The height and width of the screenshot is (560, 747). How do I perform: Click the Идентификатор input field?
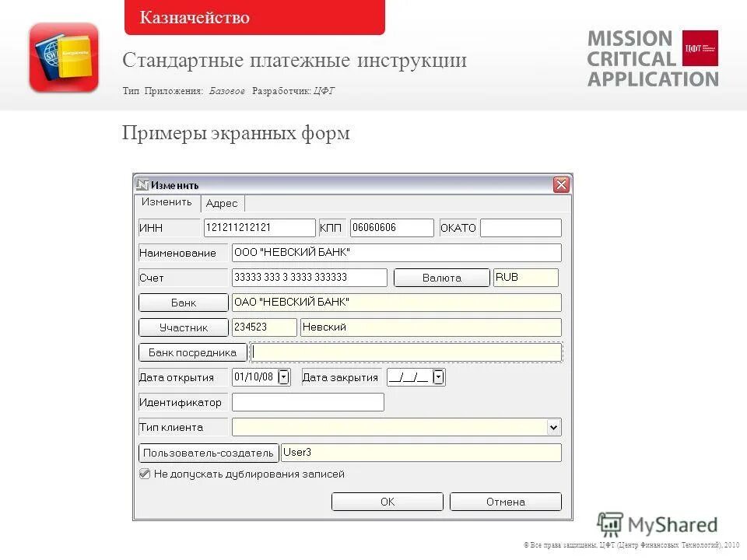pos(307,401)
